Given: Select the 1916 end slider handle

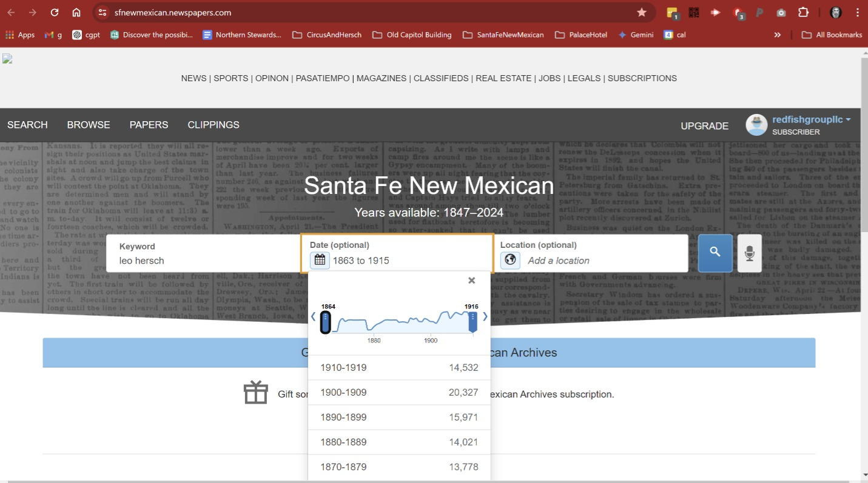Looking at the screenshot, I should (x=473, y=322).
